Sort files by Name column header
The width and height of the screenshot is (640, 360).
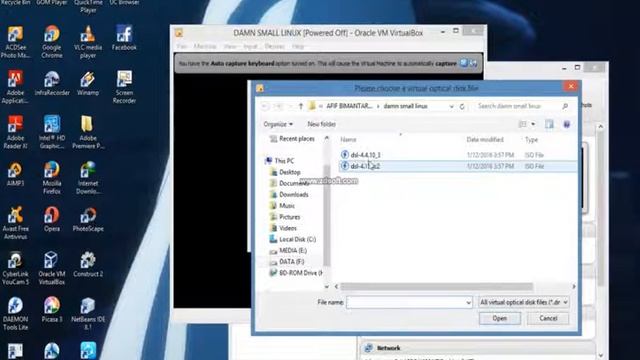point(348,140)
